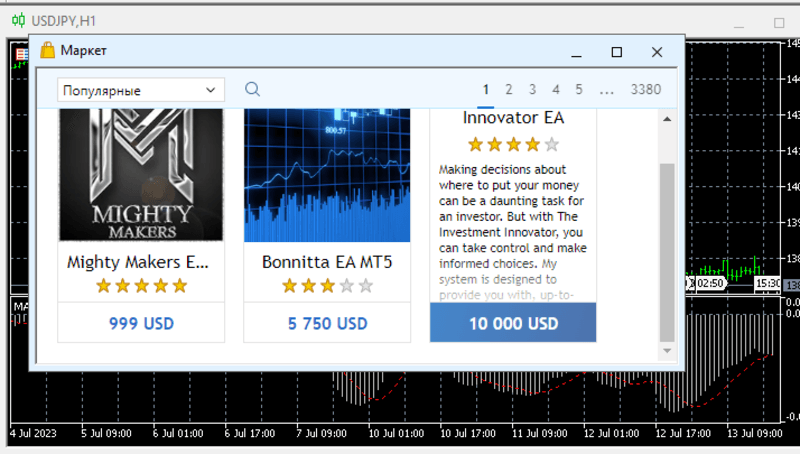Open the Mighty Makers E... title link
Screen dimensions: 800x454
[x=138, y=262]
